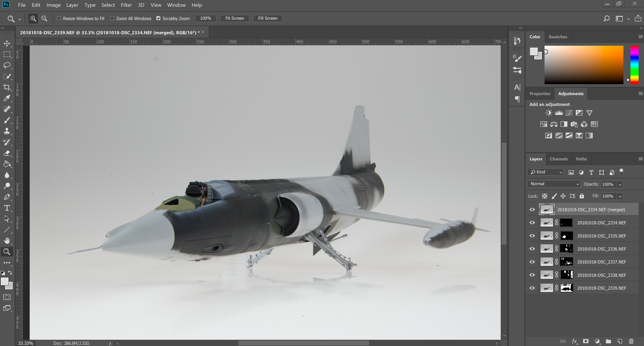Click the Fit Screen button

(234, 18)
